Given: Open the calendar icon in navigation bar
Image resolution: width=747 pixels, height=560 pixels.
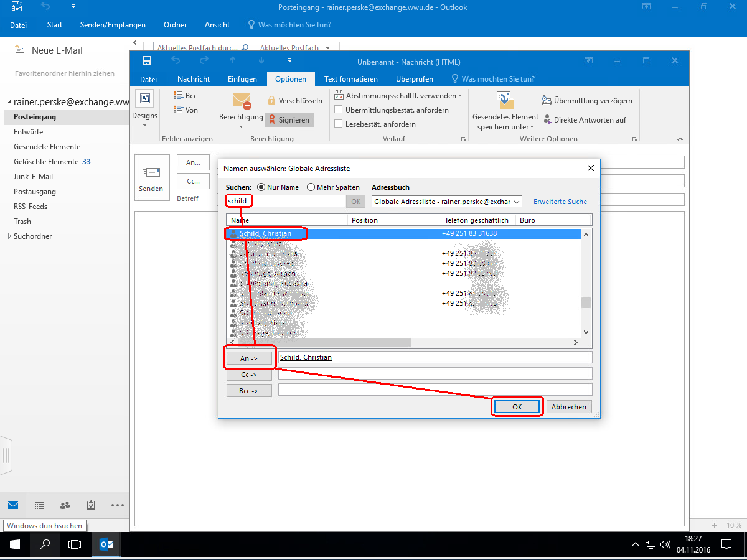Looking at the screenshot, I should tap(39, 505).
